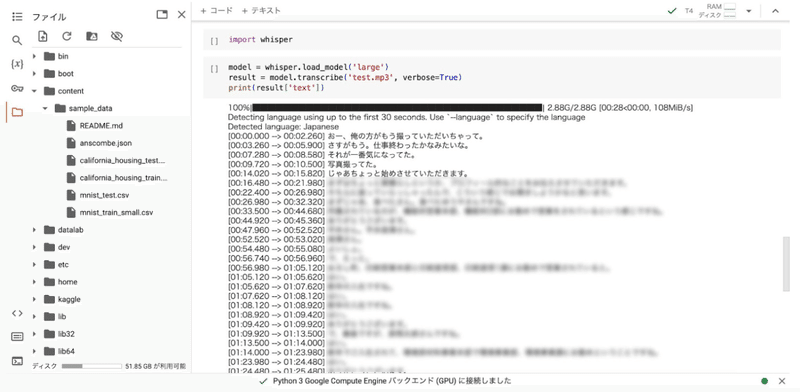The height and width of the screenshot is (392, 800).
Task: Click the T4 runtime type label
Action: tap(689, 11)
